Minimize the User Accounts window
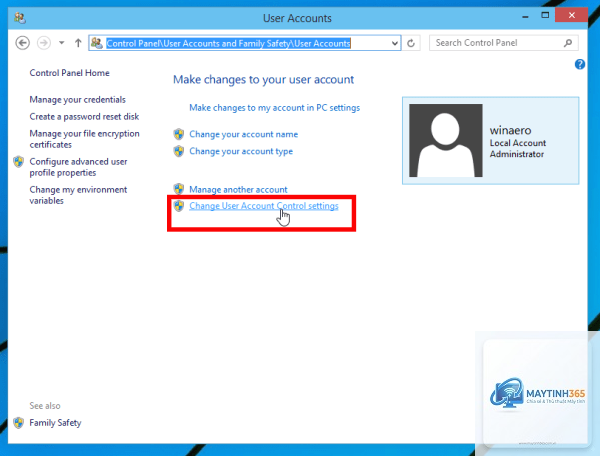Viewport: 600px width, 456px height. click(x=526, y=16)
